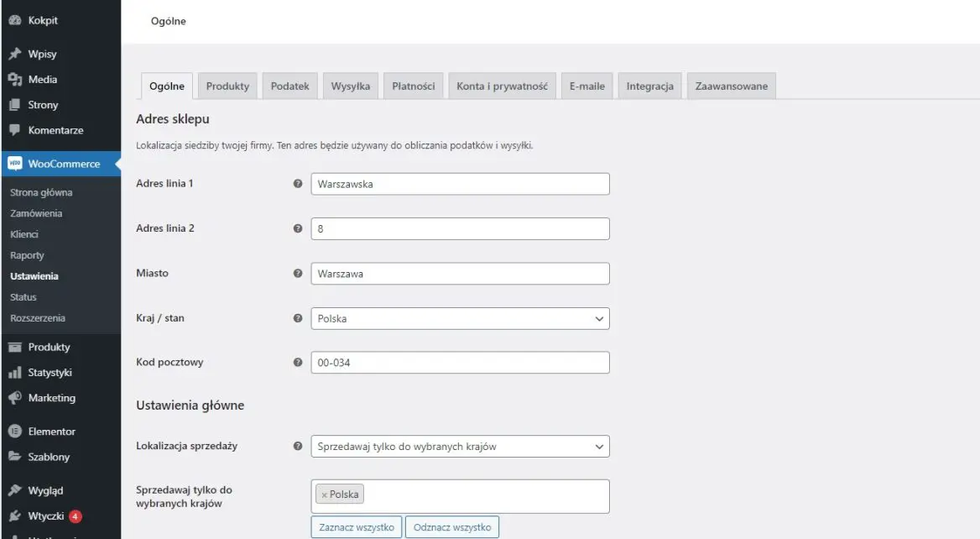Click the selected countries combo box
This screenshot has height=539, width=980.
460,495
